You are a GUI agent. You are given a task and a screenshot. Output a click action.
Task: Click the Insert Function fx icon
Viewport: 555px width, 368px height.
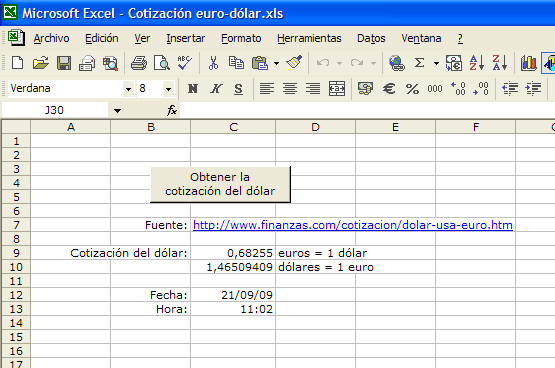(172, 110)
